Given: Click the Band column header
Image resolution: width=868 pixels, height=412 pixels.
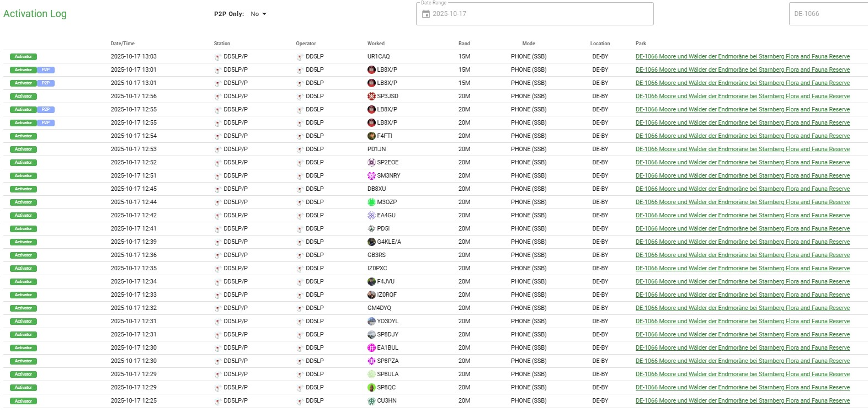Looking at the screenshot, I should (x=464, y=44).
